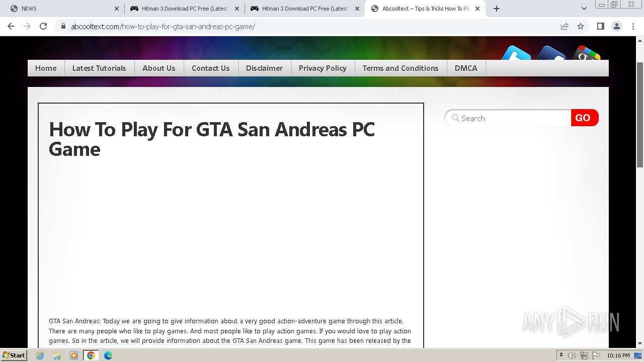Click the browser forward arrow

27,26
